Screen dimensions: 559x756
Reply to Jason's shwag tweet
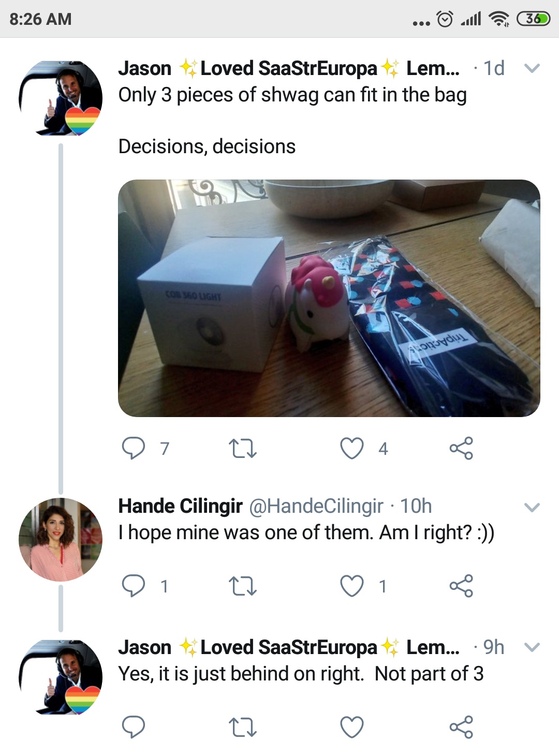coord(134,448)
